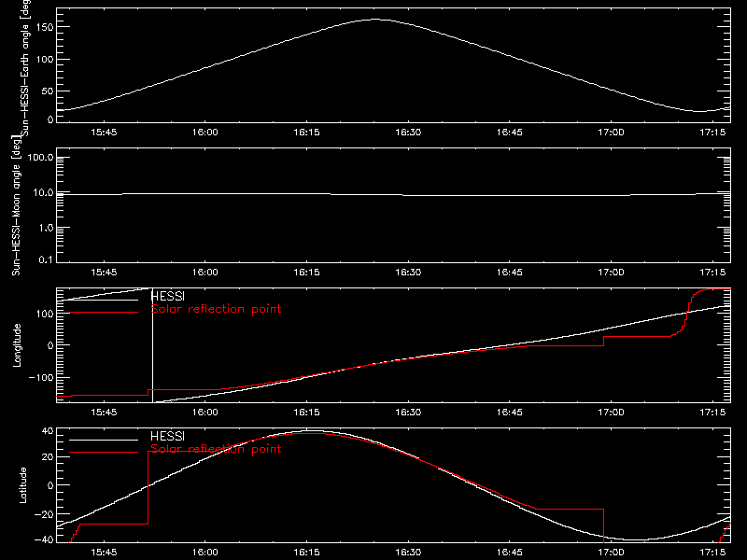The width and height of the screenshot is (747, 560).
Task: Click 16:30 time label under the Longitude plot
Action: pyautogui.click(x=408, y=412)
